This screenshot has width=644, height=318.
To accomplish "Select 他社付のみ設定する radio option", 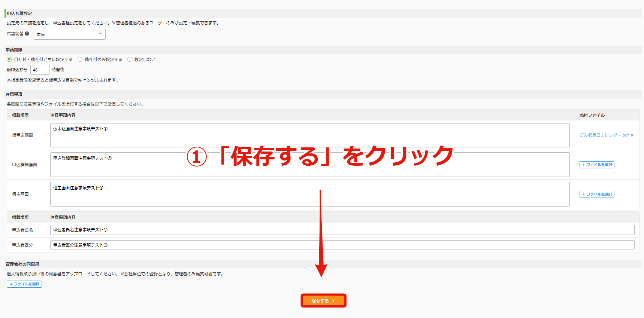I will pyautogui.click(x=80, y=59).
